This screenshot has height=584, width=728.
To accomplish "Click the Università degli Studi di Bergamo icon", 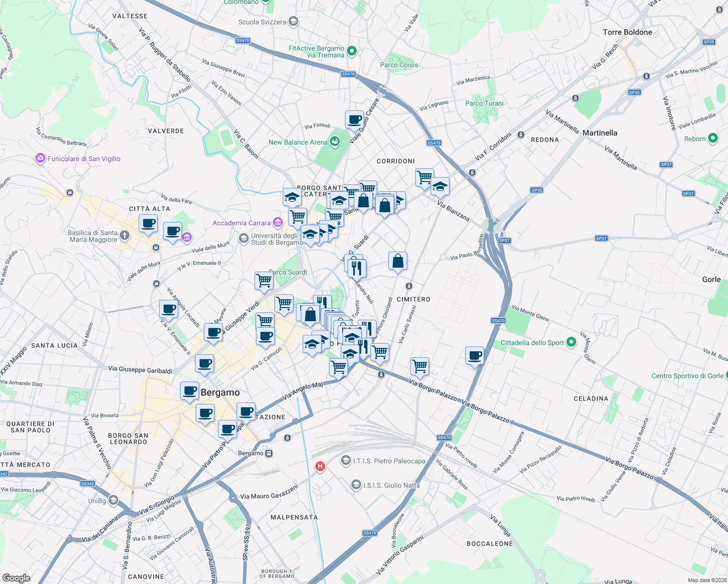I will pos(243,238).
